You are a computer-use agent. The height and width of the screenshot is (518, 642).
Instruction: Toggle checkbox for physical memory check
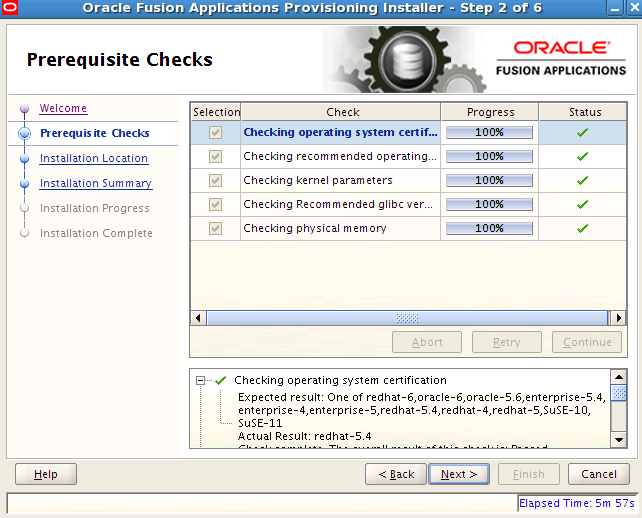click(215, 228)
